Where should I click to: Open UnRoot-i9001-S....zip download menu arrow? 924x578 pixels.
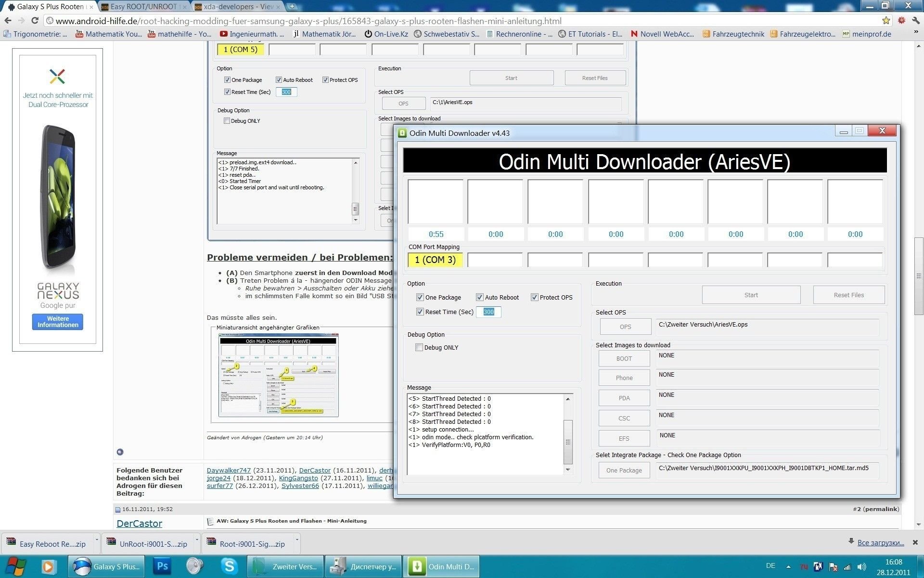click(x=197, y=540)
